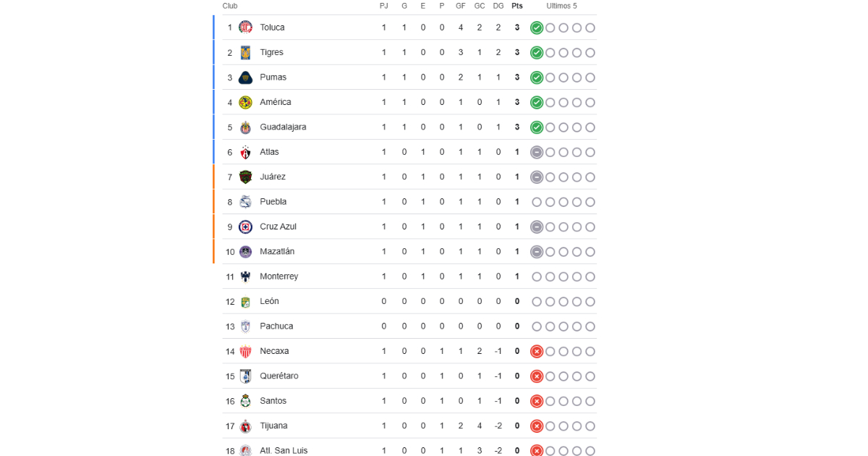This screenshot has height=456, width=868.
Task: Open the Monterrey team badge
Action: pyautogui.click(x=245, y=276)
